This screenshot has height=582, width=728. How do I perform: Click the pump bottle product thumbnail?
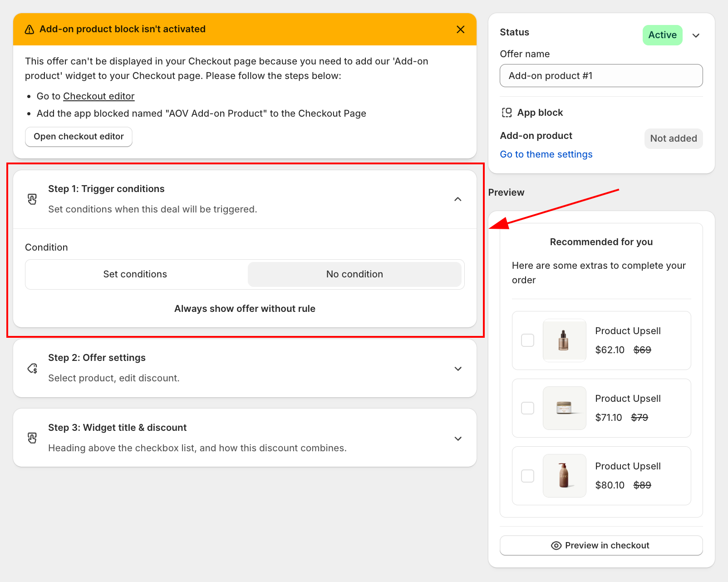click(565, 476)
